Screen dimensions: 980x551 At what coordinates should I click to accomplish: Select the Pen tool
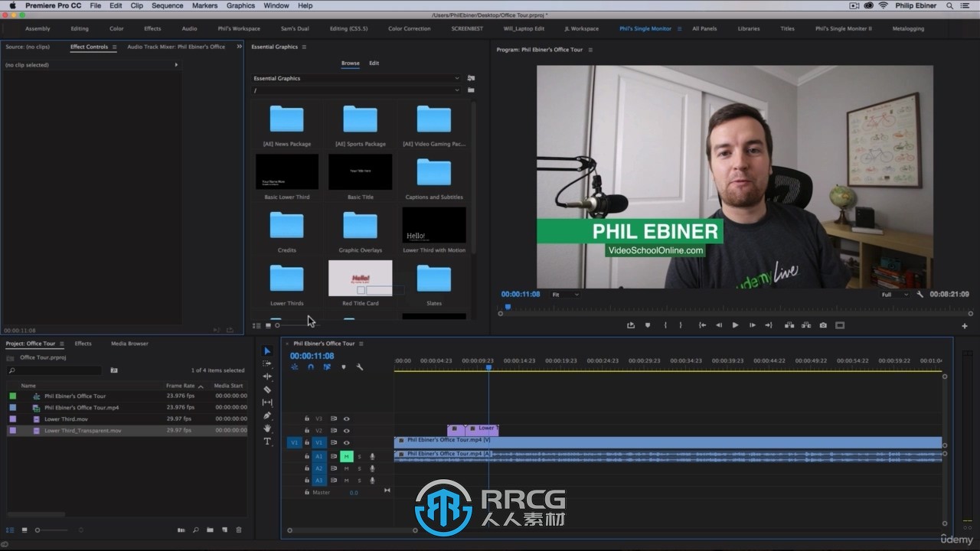(267, 416)
